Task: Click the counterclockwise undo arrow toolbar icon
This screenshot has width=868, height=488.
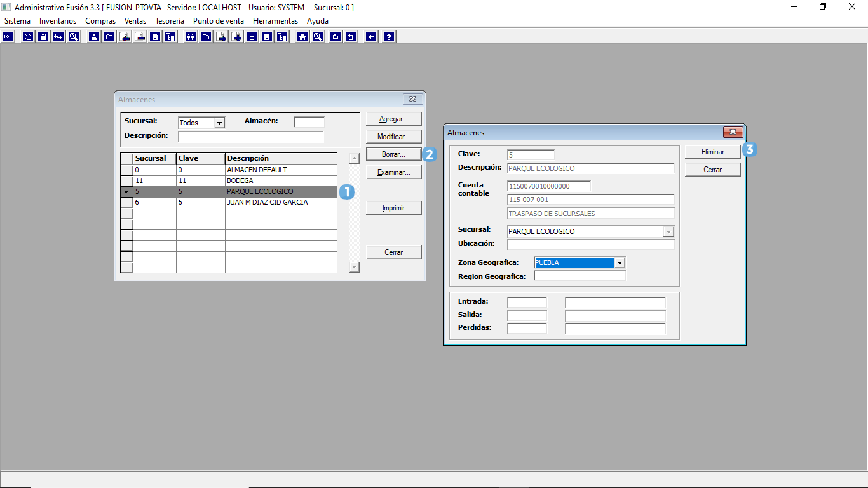Action: click(351, 37)
